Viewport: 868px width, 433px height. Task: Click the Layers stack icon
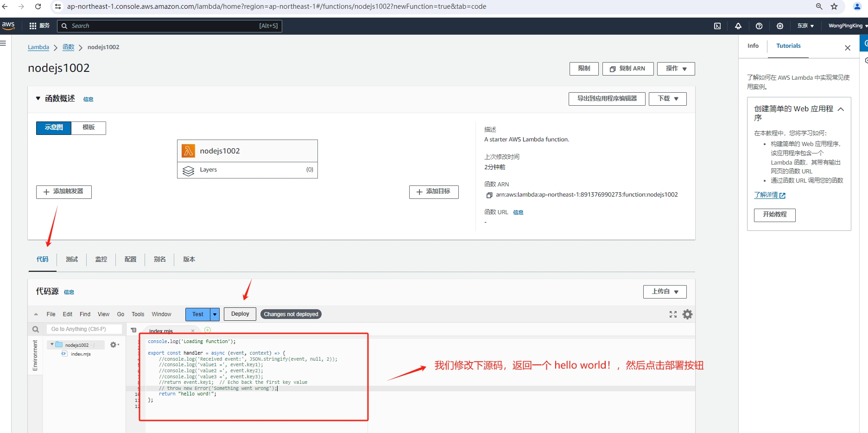pos(188,171)
